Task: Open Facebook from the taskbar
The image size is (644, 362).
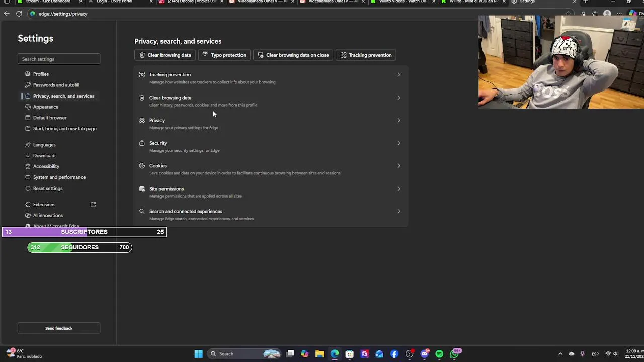Action: [394, 354]
